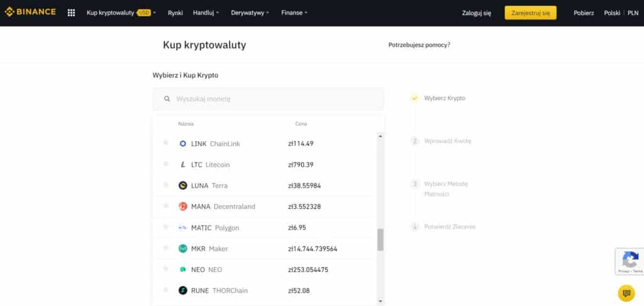This screenshot has height=306, width=644.
Task: Expand the Handluj menu
Action: [x=206, y=13]
